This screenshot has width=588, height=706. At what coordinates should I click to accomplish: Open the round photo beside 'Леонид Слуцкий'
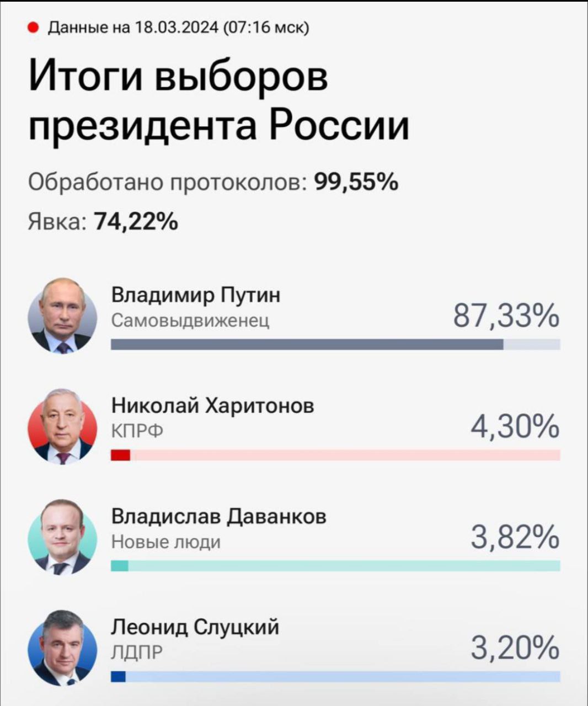pyautogui.click(x=62, y=648)
